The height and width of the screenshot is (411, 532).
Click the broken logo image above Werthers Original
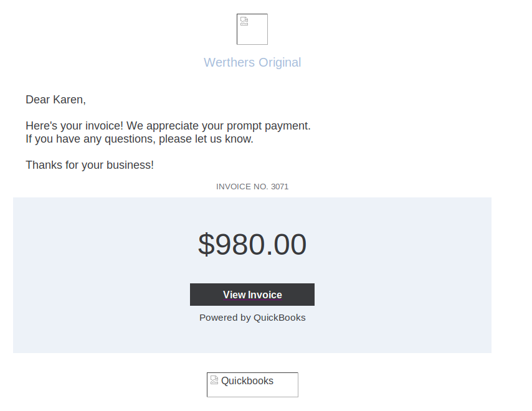pyautogui.click(x=252, y=29)
